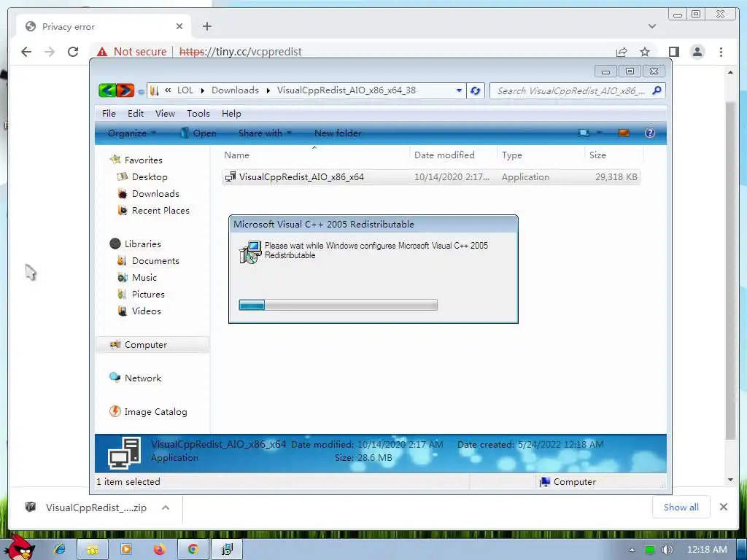
Task: Close the Privacy error tab
Action: point(179,26)
